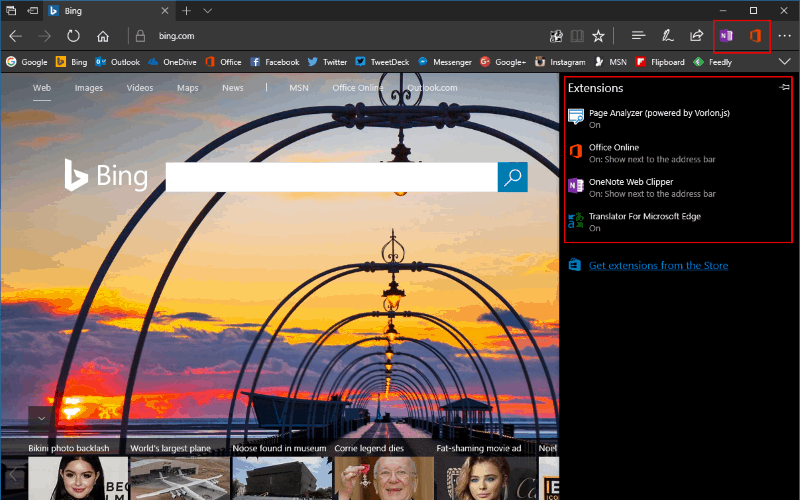Open the More (ellipsis) menu

[x=785, y=36]
